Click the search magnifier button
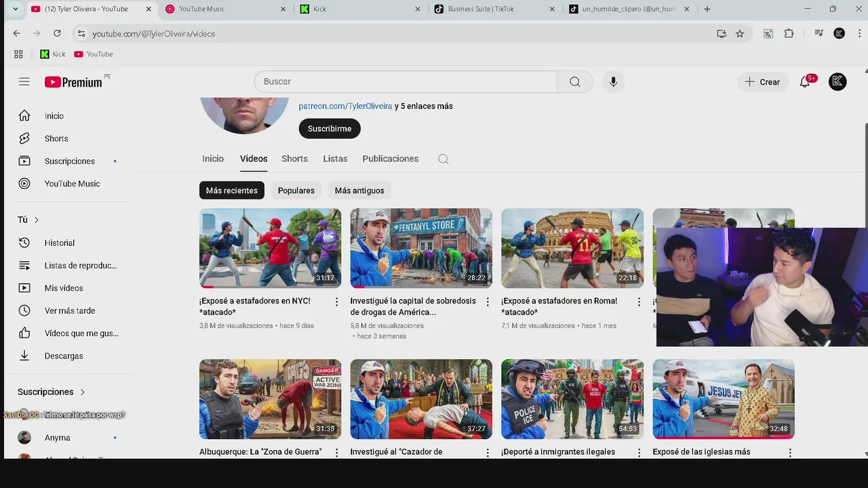 tap(575, 81)
